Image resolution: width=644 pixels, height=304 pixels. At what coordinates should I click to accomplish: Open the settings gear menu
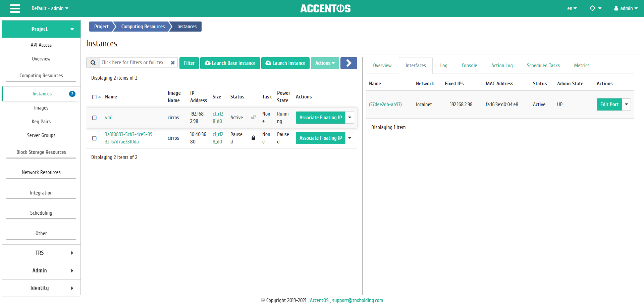coord(592,8)
